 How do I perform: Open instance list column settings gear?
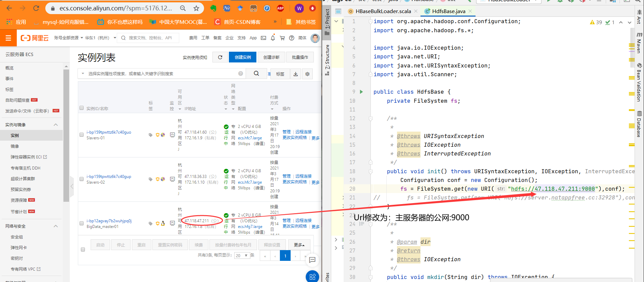pos(307,74)
